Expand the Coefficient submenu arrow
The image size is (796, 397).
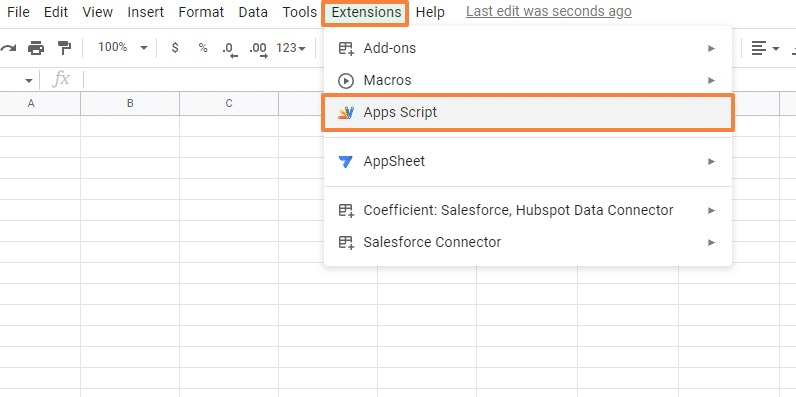pyautogui.click(x=711, y=210)
